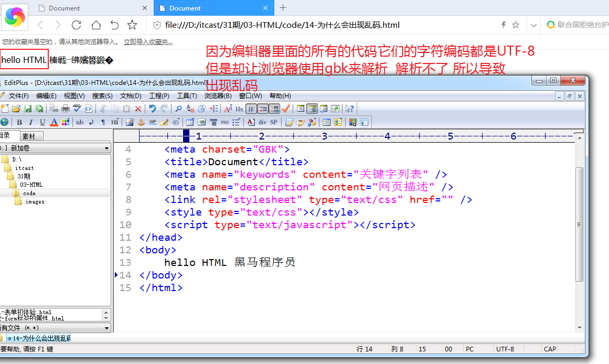Insert non-breaking space with nb icon
Viewport: 609px width, 364px height.
point(80,122)
